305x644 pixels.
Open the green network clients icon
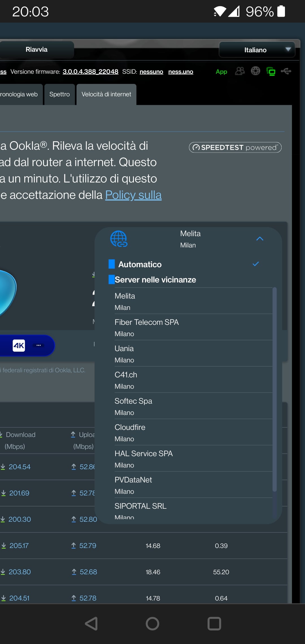271,71
